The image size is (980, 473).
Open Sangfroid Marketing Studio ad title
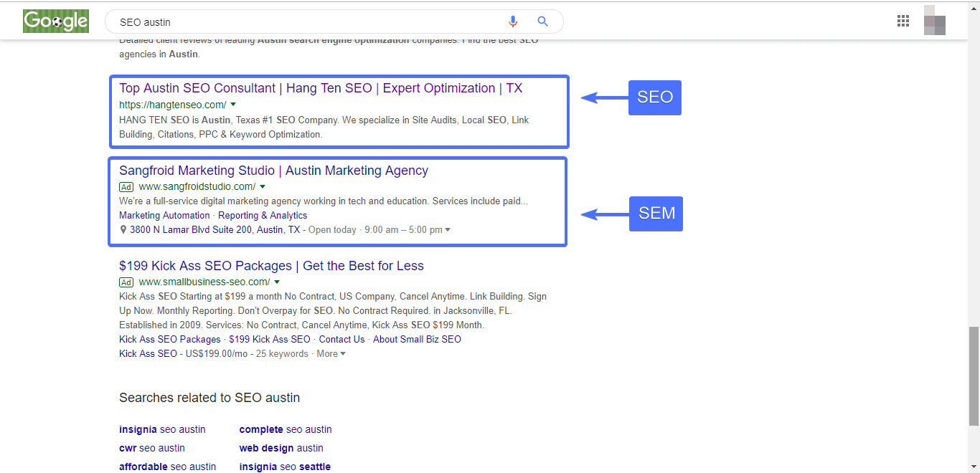tap(273, 171)
